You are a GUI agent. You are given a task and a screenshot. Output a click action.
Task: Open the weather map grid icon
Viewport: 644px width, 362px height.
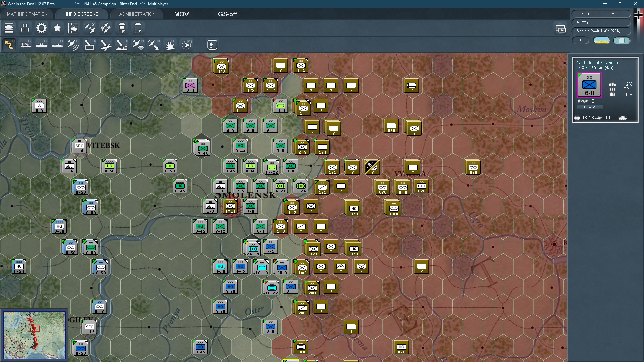pos(73,28)
